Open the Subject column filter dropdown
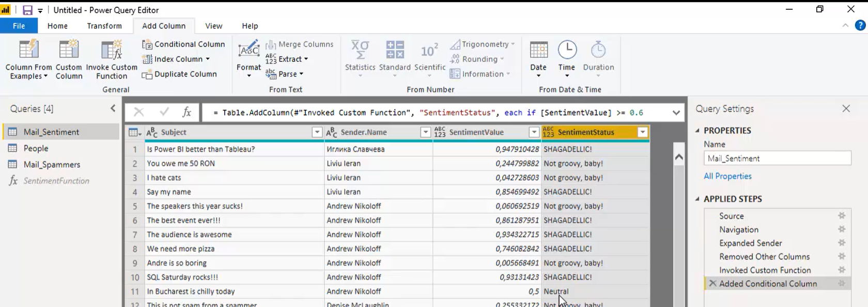Image resolution: width=868 pixels, height=307 pixels. pyautogui.click(x=317, y=133)
